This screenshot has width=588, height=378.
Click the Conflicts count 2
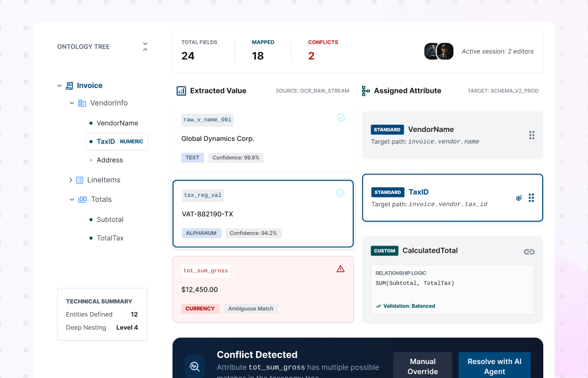pos(311,56)
